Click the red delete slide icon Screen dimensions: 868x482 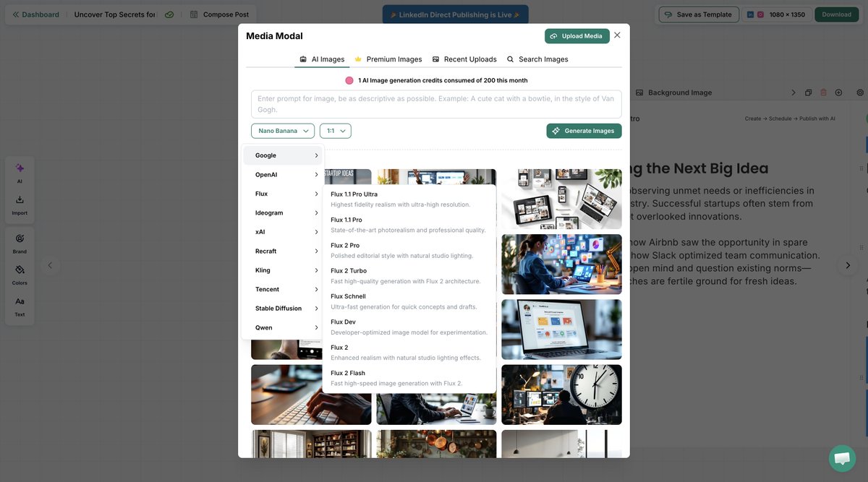click(x=823, y=92)
